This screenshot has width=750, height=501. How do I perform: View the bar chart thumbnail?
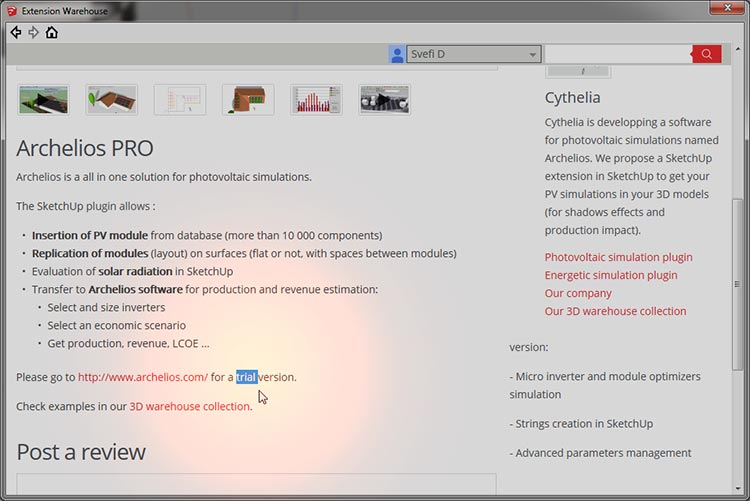point(316,100)
